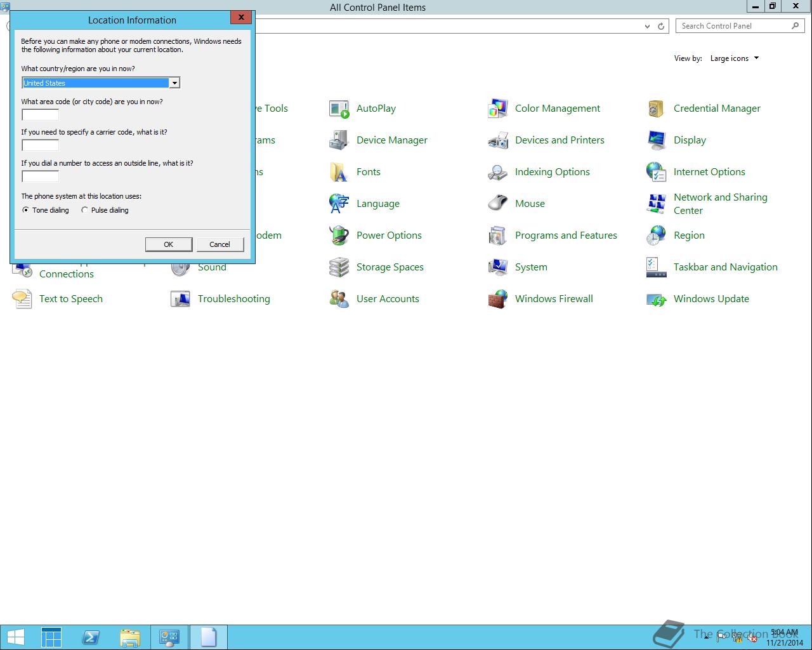Show hidden tray icons arrow
Image resolution: width=812 pixels, height=650 pixels.
tap(706, 637)
